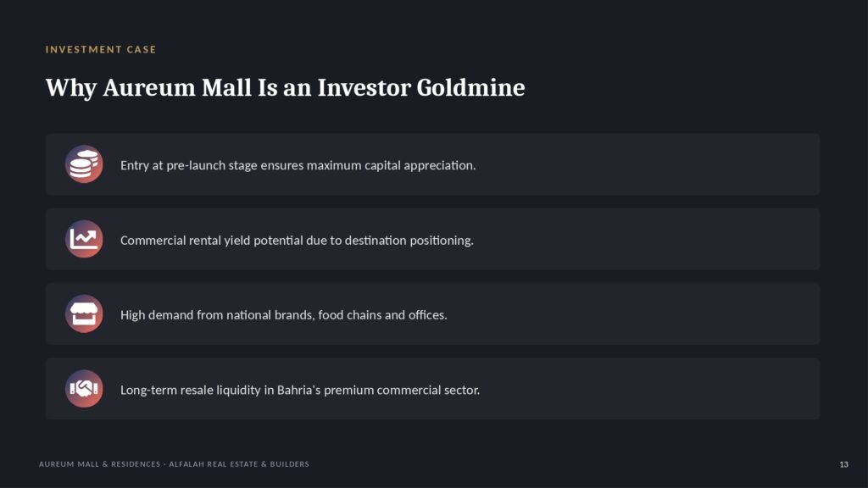Screen dimensions: 868x488
Task: Click the 'Investment Case' section label
Action: 101,49
